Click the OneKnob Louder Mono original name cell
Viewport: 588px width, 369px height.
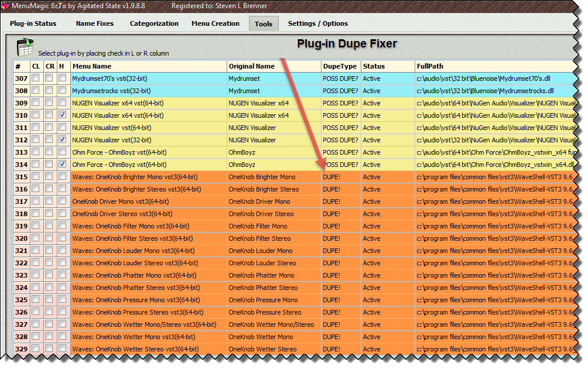pyautogui.click(x=274, y=251)
